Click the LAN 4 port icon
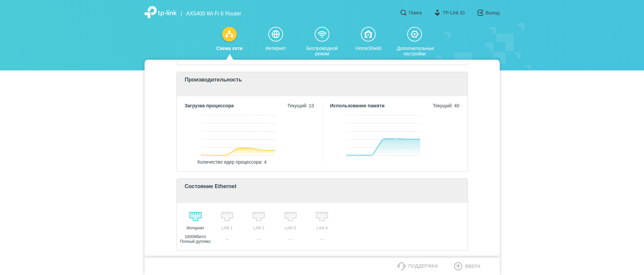Screen dimensions: 644x275 coord(322,216)
